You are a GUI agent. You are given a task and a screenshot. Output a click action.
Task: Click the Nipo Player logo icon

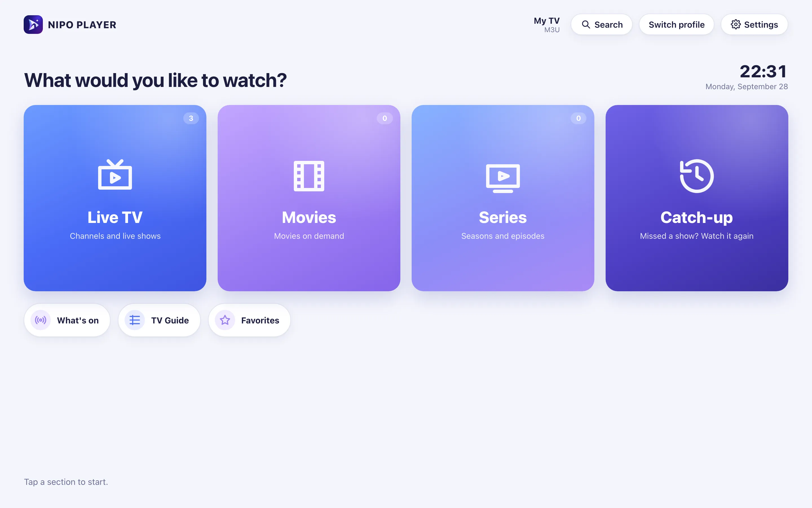[x=33, y=25]
